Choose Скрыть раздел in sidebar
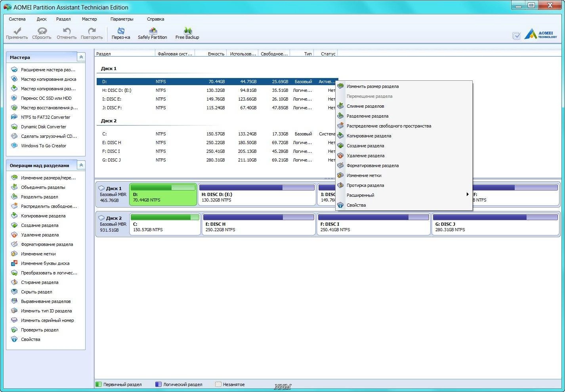This screenshot has width=565, height=392. point(36,292)
